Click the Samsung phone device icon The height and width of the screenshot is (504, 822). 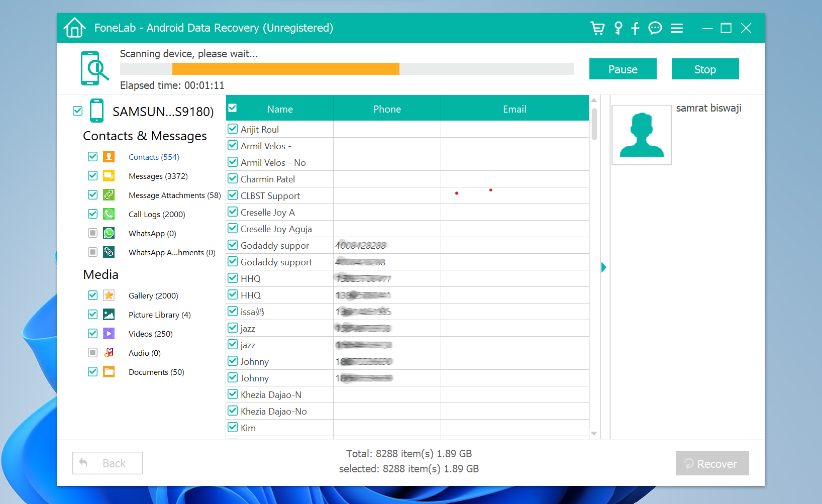[x=96, y=111]
